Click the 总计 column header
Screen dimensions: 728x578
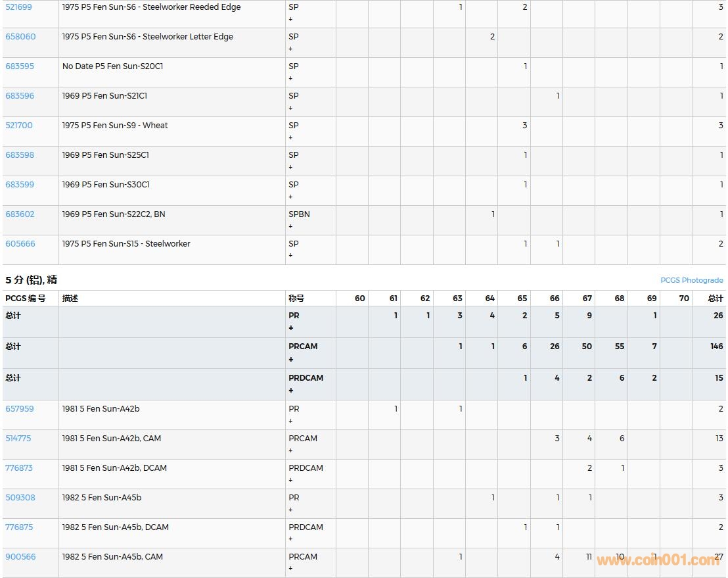click(716, 299)
